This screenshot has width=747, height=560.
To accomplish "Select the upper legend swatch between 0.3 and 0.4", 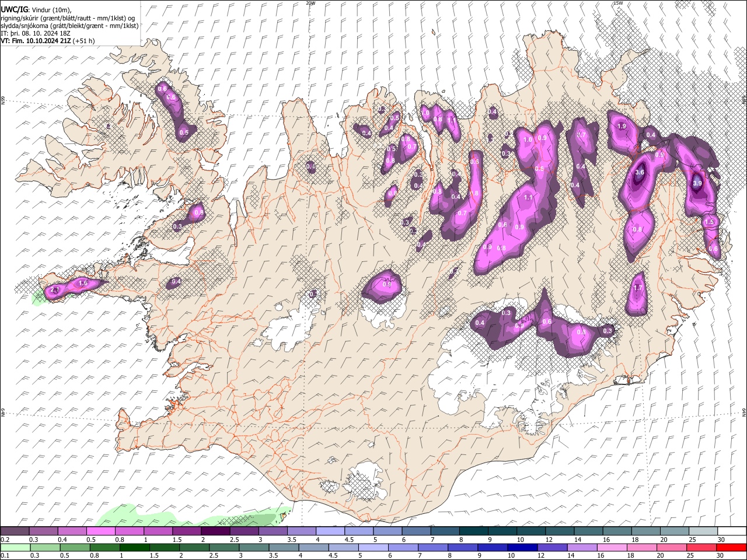I will (x=43, y=531).
